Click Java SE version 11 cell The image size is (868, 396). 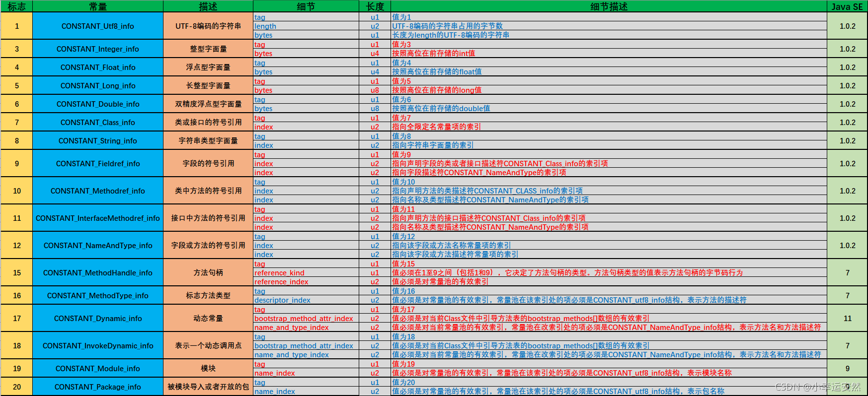pos(847,318)
